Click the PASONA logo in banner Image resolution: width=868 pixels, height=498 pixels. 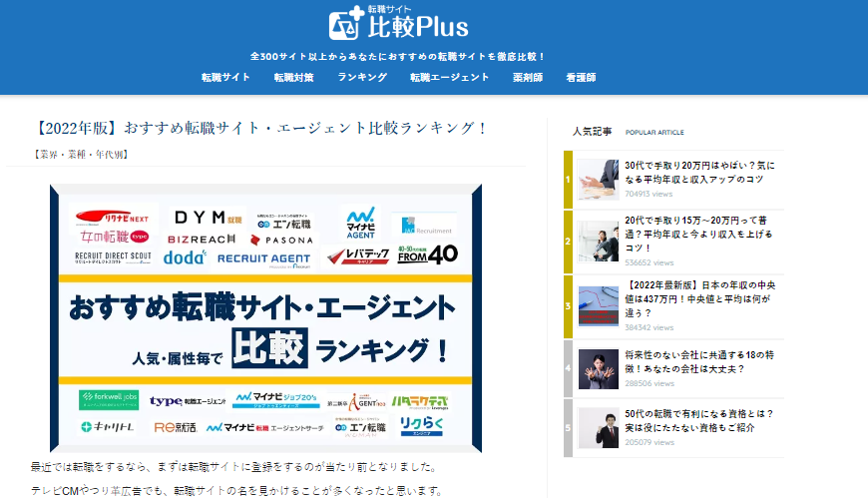click(x=281, y=240)
